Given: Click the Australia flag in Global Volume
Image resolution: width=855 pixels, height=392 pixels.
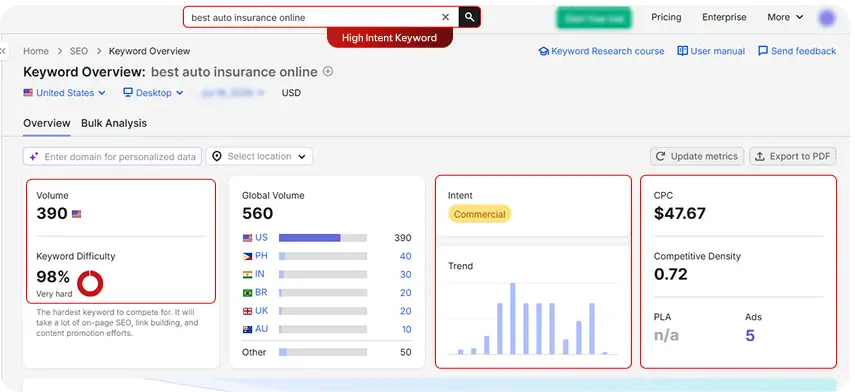Looking at the screenshot, I should (x=248, y=329).
